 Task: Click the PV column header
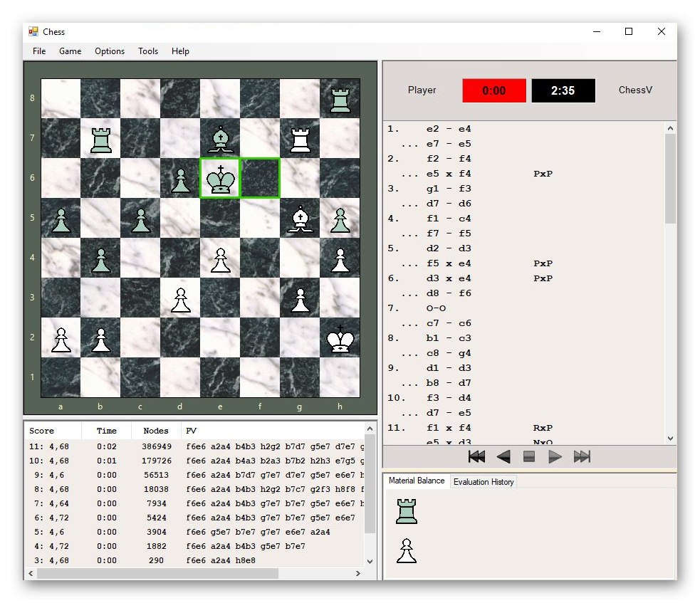(x=273, y=431)
